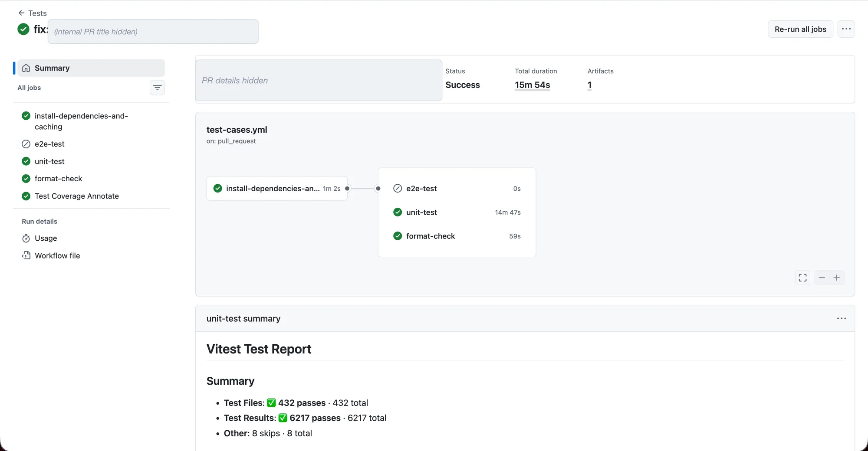This screenshot has height=451, width=868.
Task: Open the Summary tab in sidebar
Action: [x=91, y=68]
